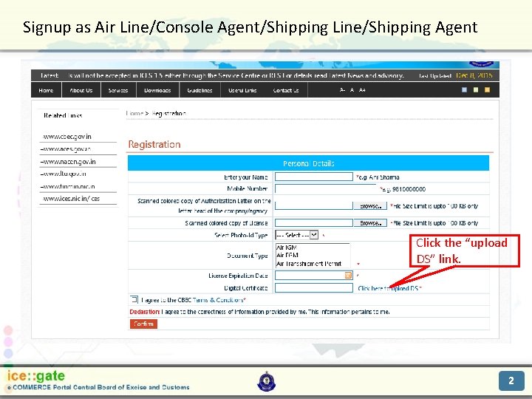This screenshot has height=399, width=532.
Task: Tick the agree to CBEC Terms checkbox
Action: [x=134, y=299]
